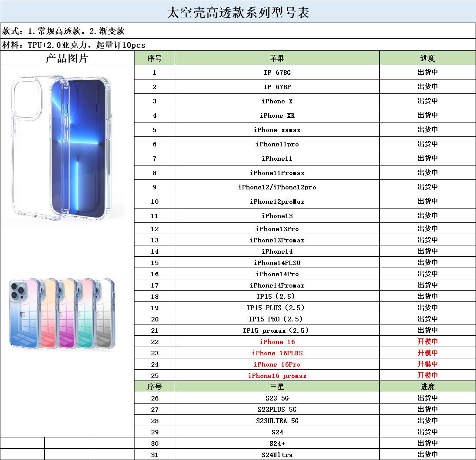Select the serial number cell 25
This screenshot has height=460, width=476.
point(154,375)
